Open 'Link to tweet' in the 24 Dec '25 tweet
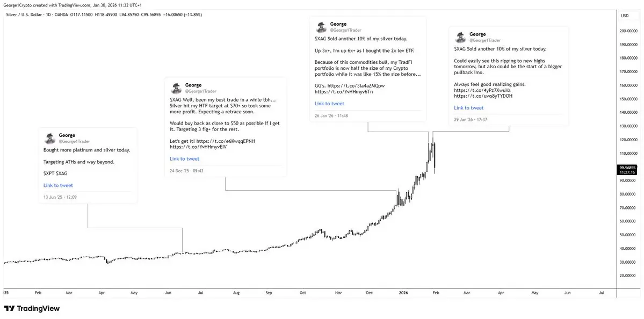The image size is (644, 319). tap(184, 159)
